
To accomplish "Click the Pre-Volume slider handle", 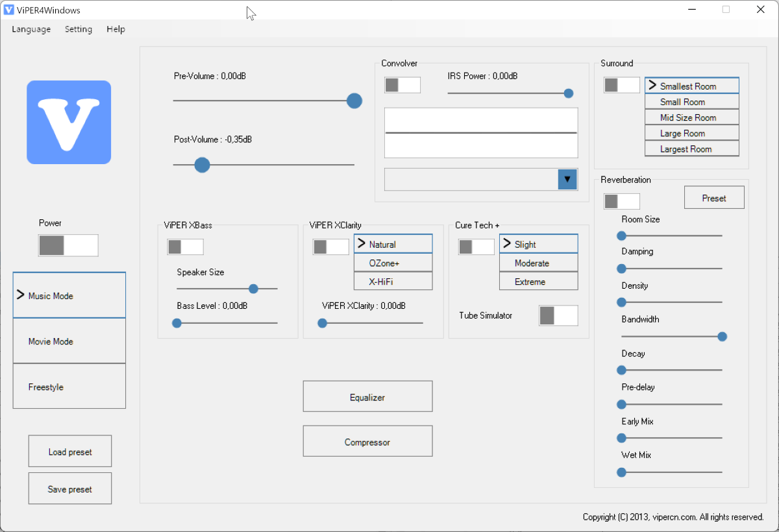I will [354, 101].
